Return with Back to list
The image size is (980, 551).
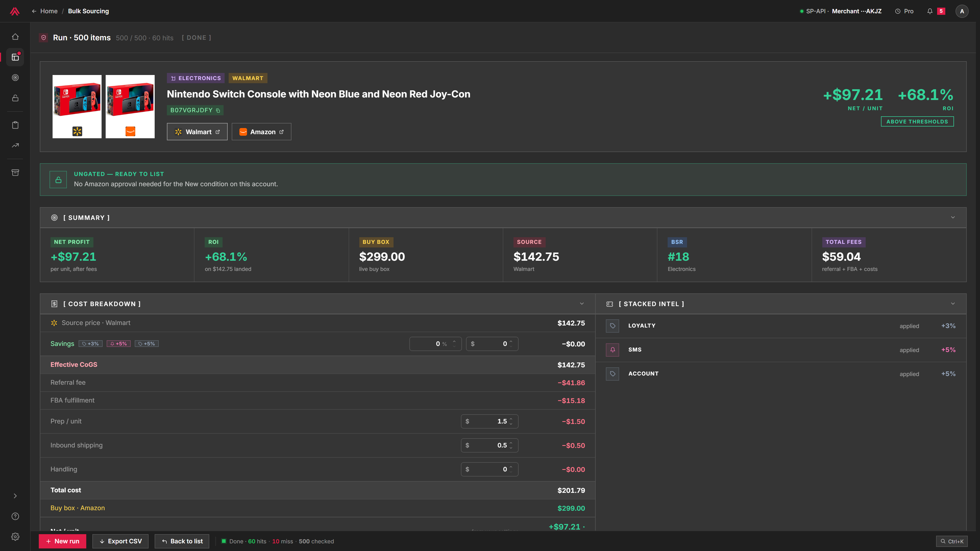click(182, 541)
